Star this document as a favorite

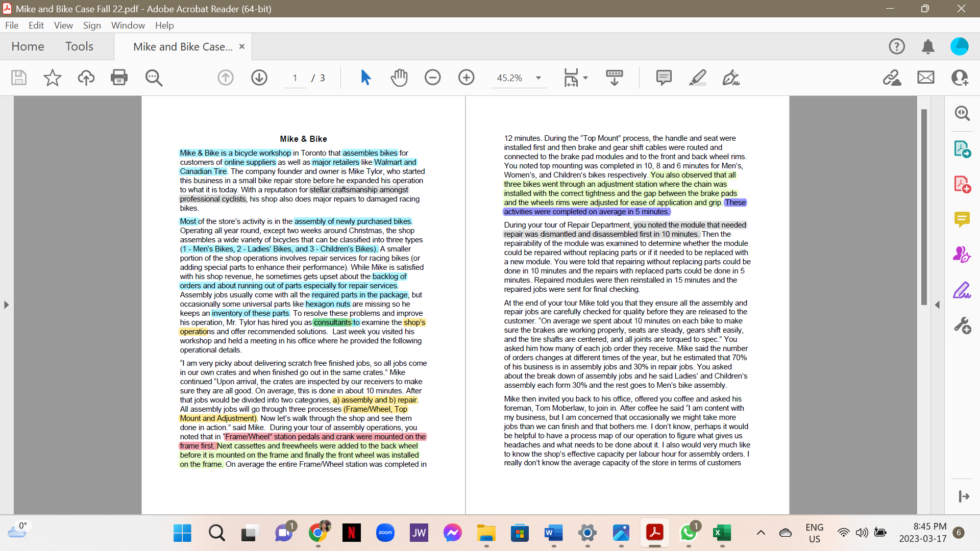click(52, 78)
